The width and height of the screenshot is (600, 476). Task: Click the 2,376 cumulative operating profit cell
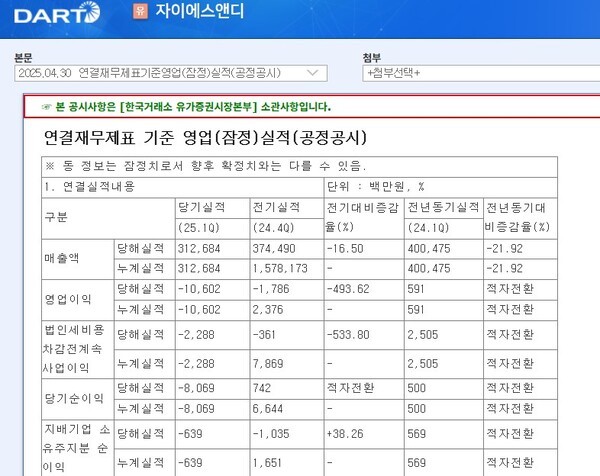(287, 310)
